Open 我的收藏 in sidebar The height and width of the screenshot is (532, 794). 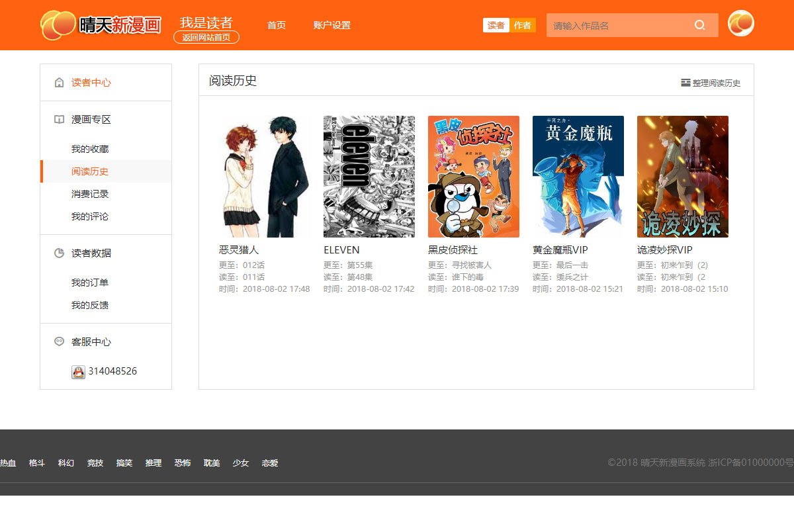90,149
